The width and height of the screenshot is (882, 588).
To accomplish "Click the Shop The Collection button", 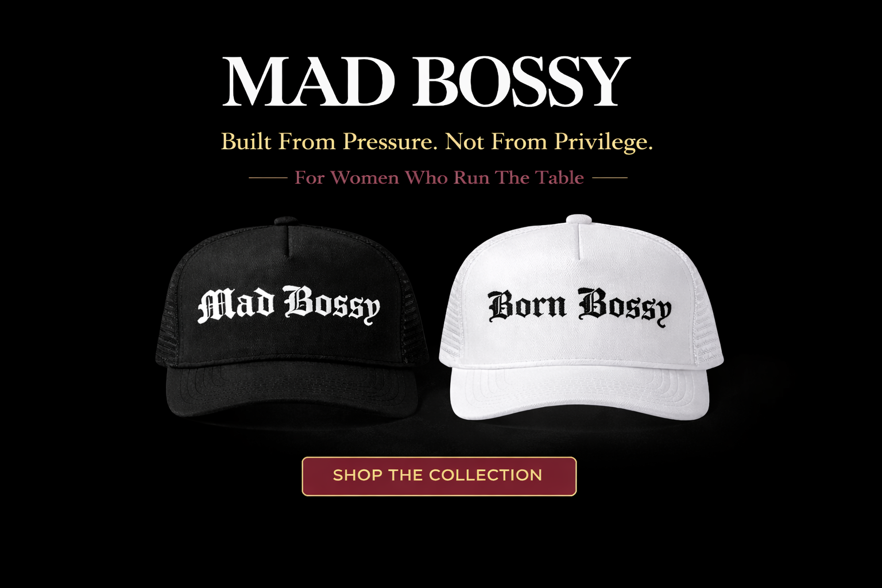I will [439, 476].
